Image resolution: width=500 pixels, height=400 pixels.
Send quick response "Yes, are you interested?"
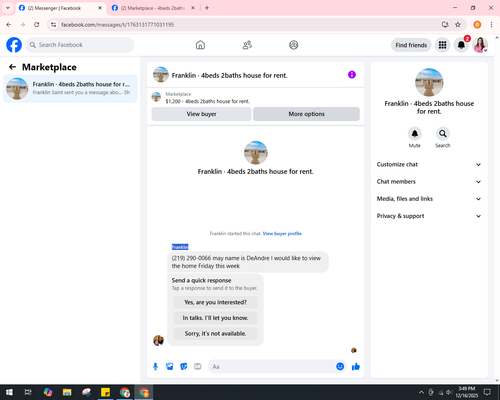[x=215, y=302]
